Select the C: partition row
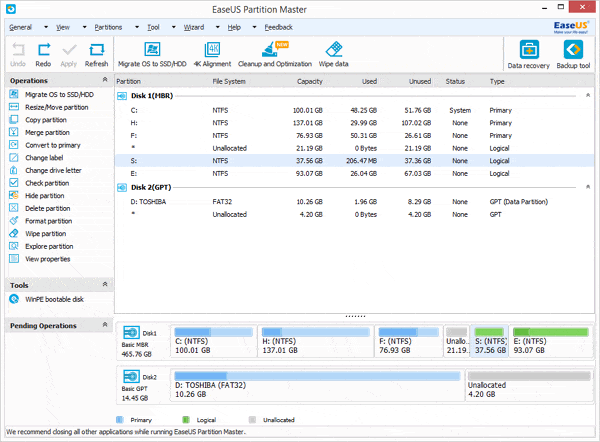Viewport: 600px width, 442px height. [x=354, y=110]
